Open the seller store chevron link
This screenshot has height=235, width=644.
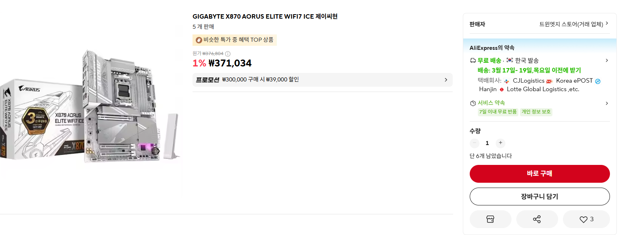click(607, 23)
